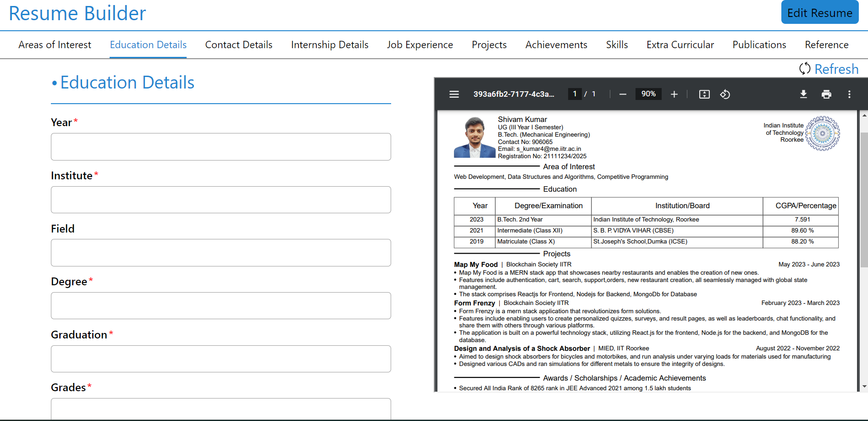Click the Year input field
Screen dimensions: 868x421
[221, 147]
